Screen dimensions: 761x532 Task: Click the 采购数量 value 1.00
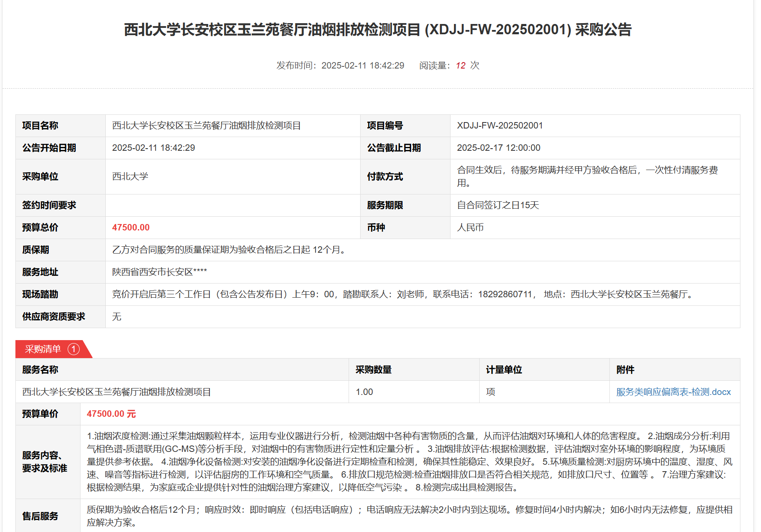point(364,392)
